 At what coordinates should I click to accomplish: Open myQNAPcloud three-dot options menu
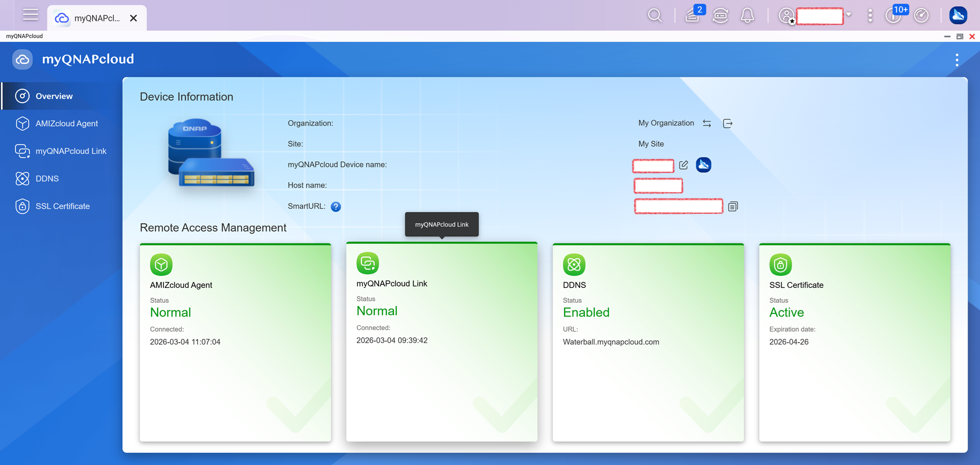click(x=957, y=60)
